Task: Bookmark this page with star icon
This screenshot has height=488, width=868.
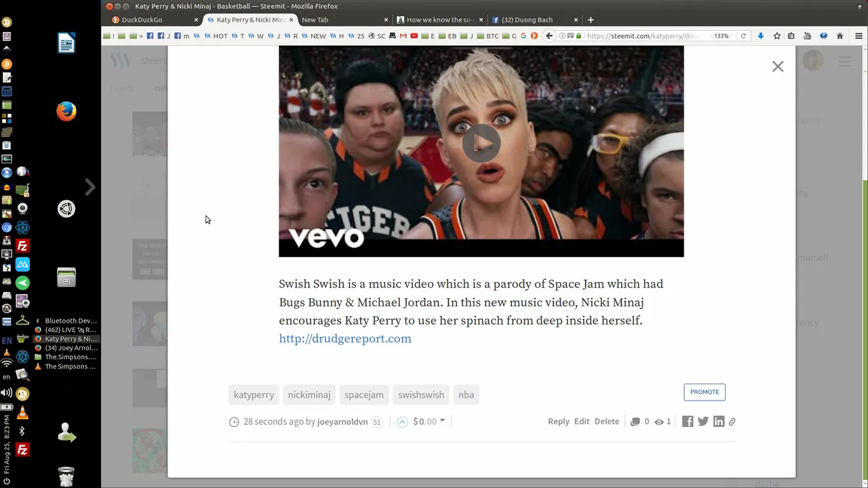Action: click(777, 36)
